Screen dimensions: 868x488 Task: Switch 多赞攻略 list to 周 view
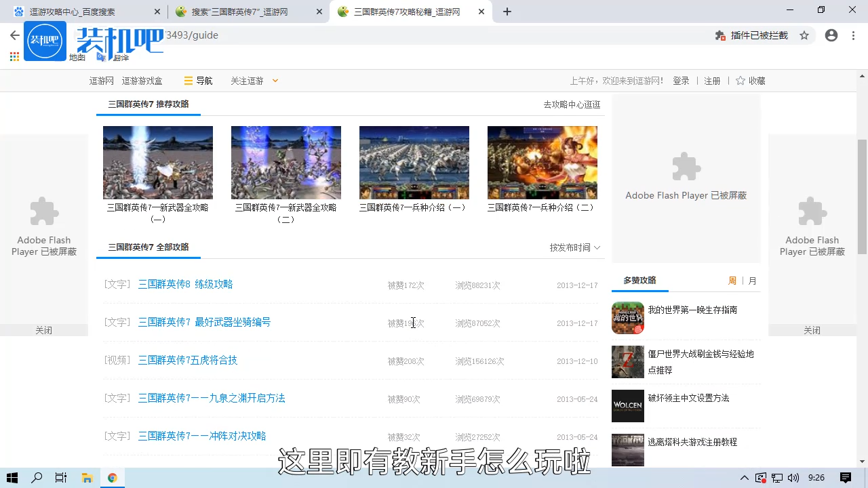point(732,280)
